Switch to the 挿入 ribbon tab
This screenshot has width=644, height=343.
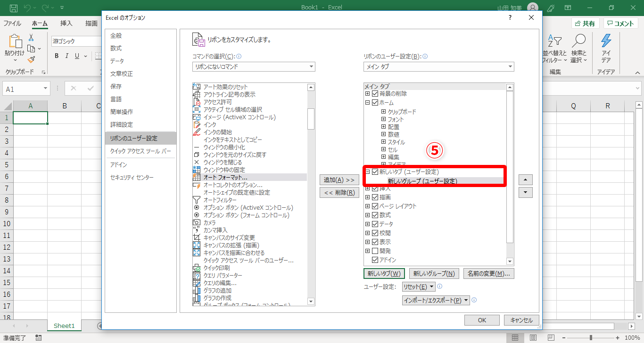pyautogui.click(x=66, y=24)
